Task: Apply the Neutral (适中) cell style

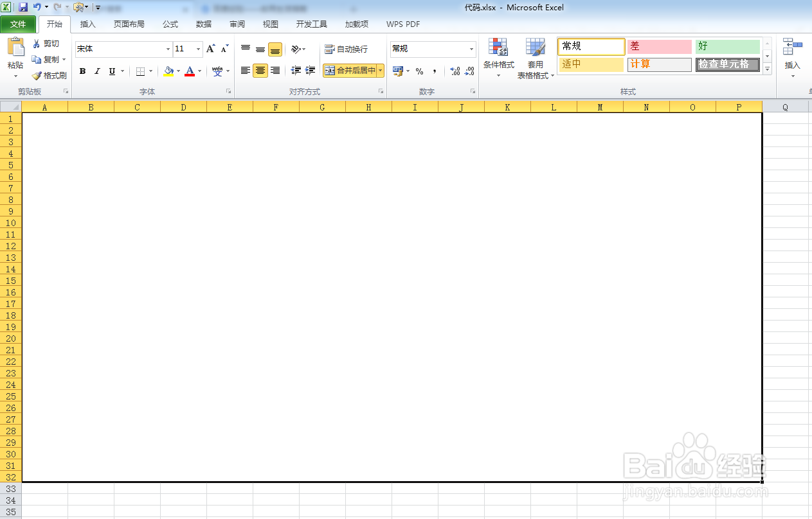Action: (591, 64)
